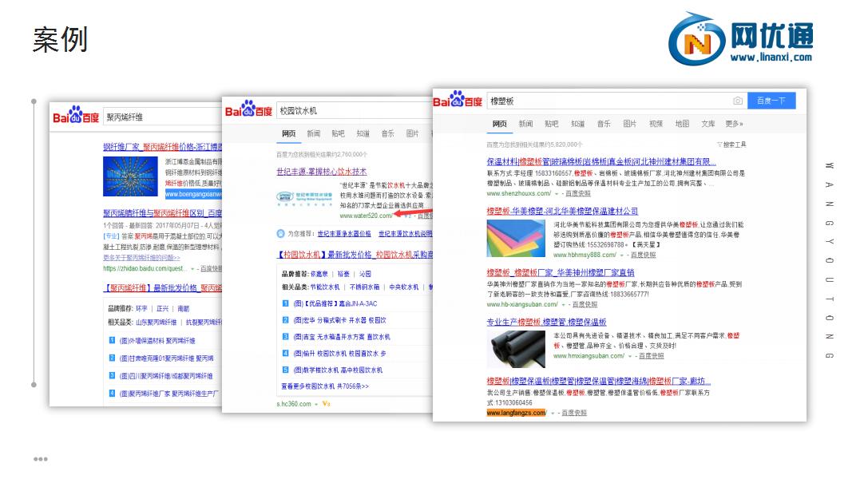
Task: Open the 世纪丰源净水器价格 suggestion link
Action: (x=344, y=234)
